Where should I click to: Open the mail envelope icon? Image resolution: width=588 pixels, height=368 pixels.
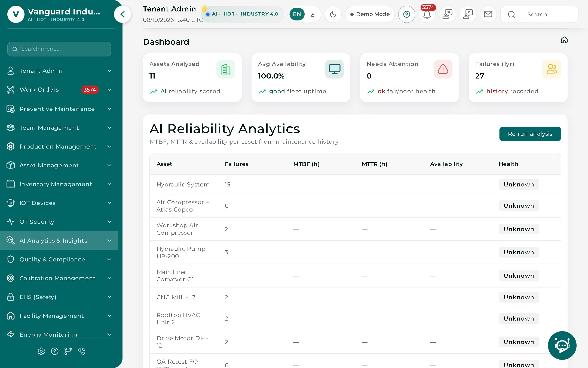click(488, 14)
